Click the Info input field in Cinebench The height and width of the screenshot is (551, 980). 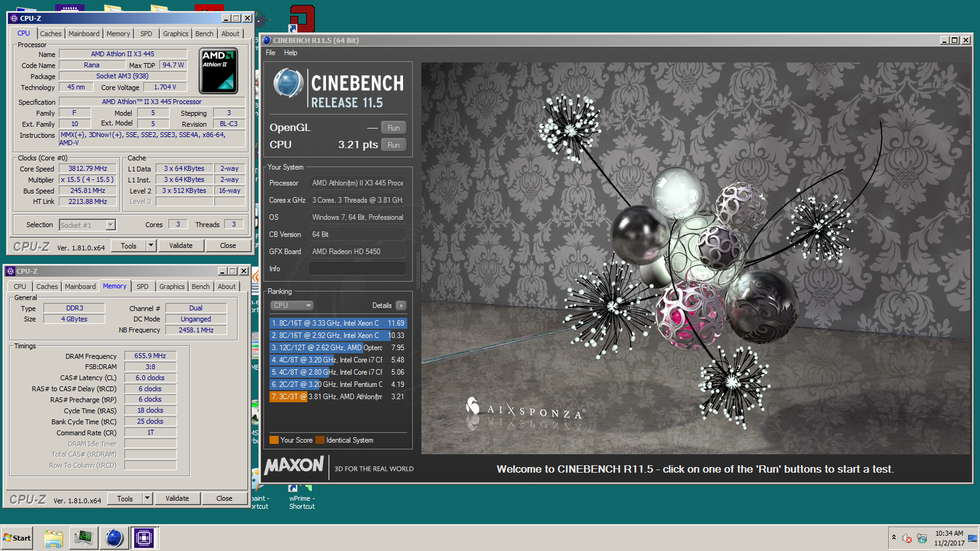357,269
